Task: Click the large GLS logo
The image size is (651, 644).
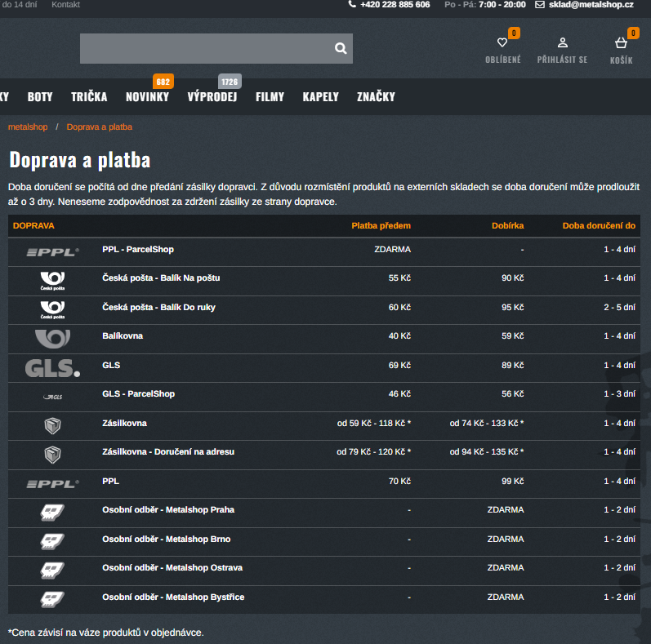Action: [53, 368]
